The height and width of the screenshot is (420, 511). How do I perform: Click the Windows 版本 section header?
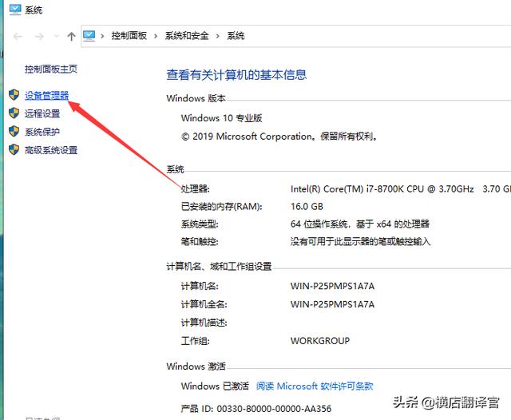pos(196,98)
